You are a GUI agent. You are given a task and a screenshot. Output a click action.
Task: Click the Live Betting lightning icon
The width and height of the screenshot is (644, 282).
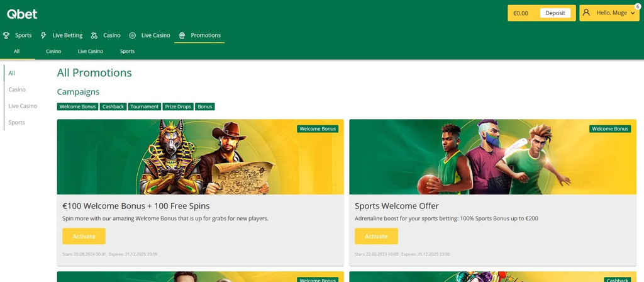tap(43, 35)
